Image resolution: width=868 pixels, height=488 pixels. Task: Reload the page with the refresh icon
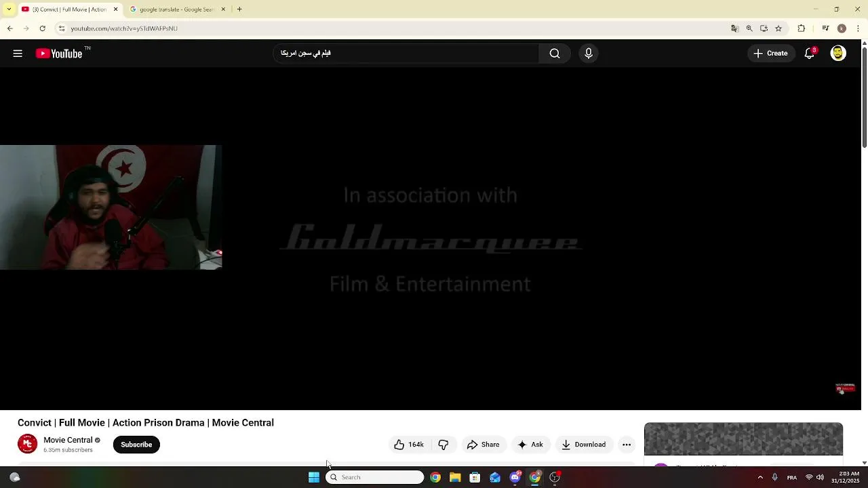42,28
